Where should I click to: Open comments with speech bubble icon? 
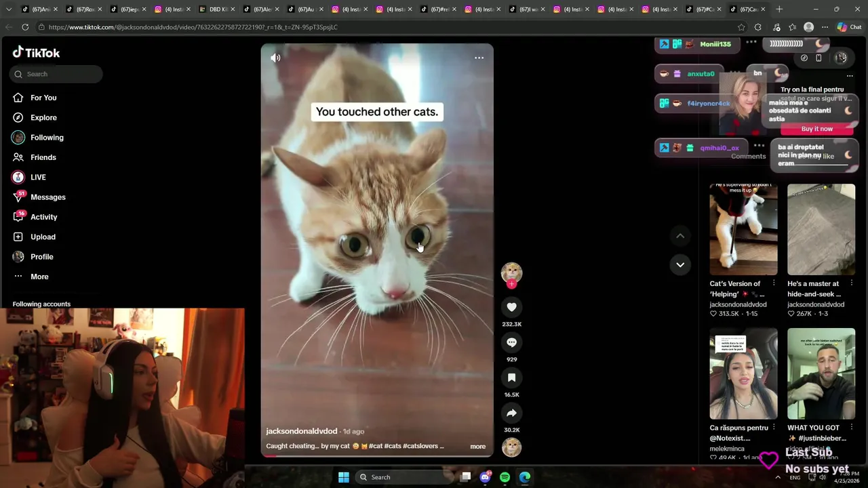click(511, 342)
